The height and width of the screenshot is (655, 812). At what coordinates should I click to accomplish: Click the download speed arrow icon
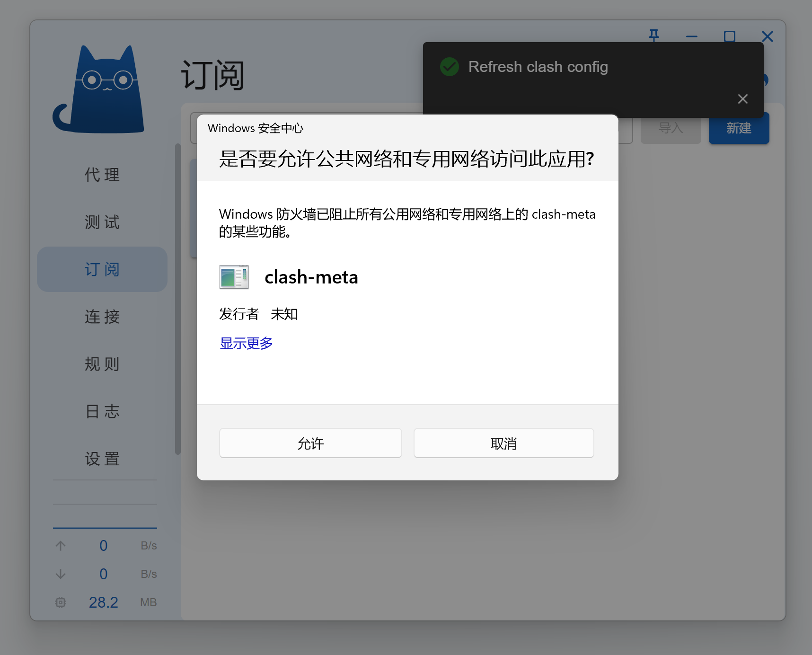tap(61, 574)
